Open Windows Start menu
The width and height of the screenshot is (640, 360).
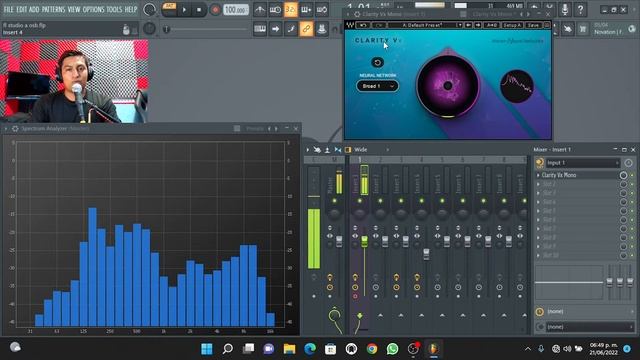point(207,349)
